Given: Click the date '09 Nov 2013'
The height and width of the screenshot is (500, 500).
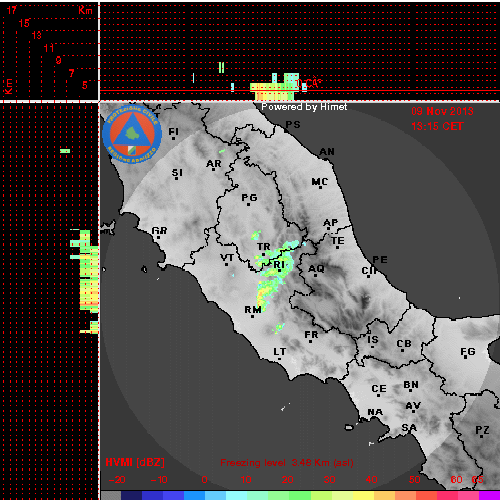Looking at the screenshot, I should tap(442, 111).
